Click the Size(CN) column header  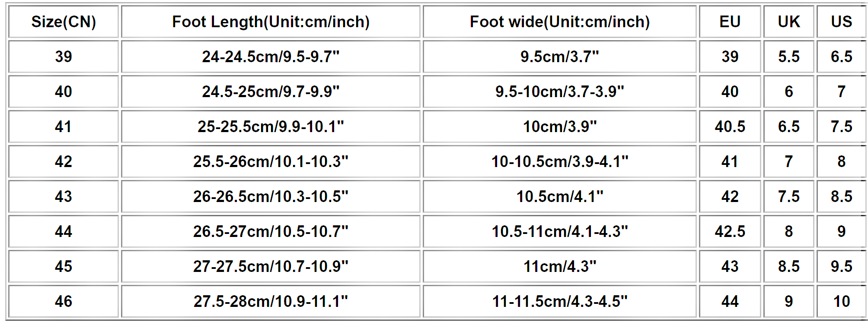(64, 22)
